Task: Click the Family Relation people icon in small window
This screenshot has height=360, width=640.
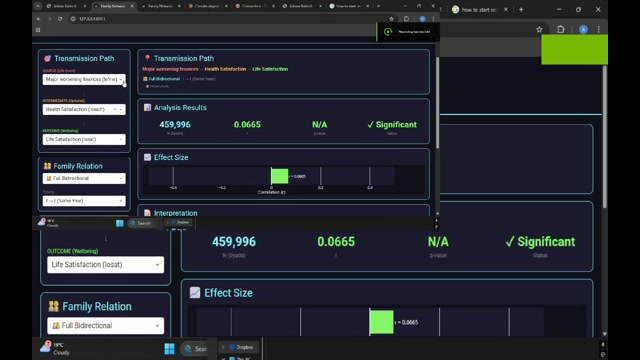Action: click(x=47, y=166)
